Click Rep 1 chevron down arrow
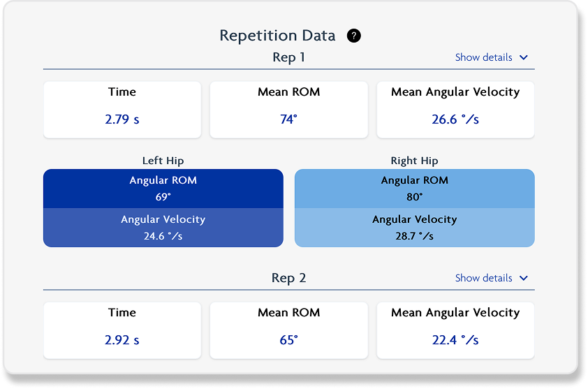This screenshot has height=389, width=588. [x=524, y=58]
